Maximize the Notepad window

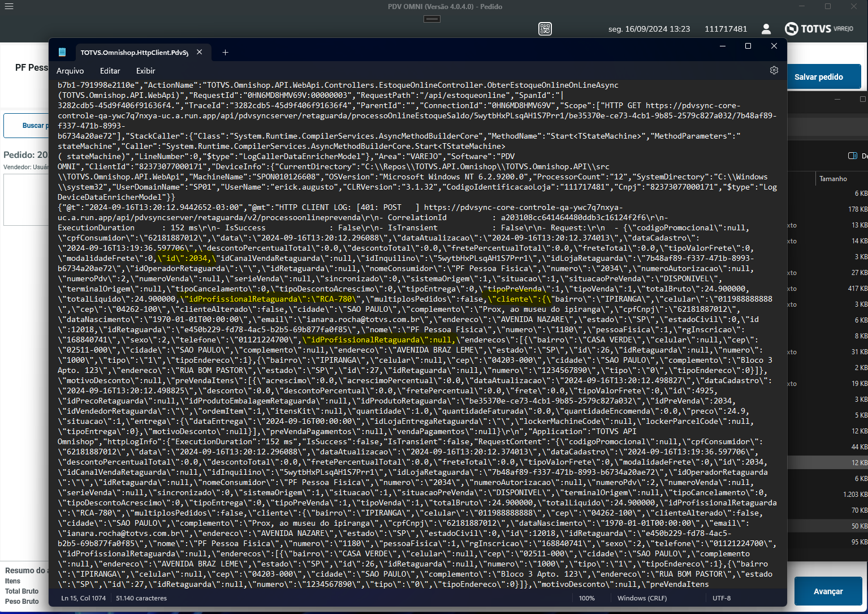pos(748,46)
